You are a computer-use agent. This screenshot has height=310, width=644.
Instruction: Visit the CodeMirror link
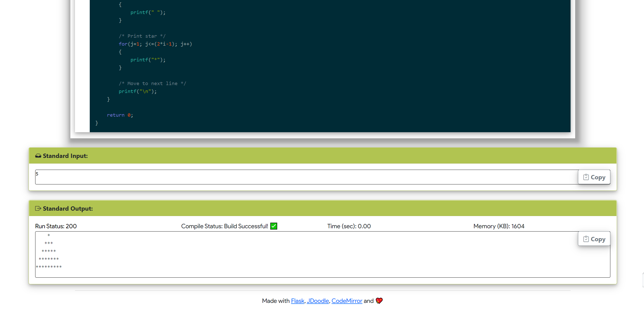[x=347, y=301]
